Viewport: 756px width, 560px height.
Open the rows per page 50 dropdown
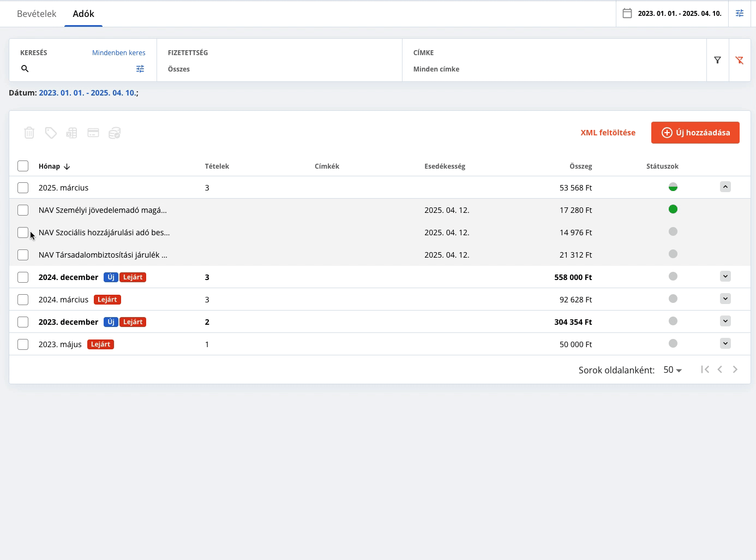tap(673, 370)
